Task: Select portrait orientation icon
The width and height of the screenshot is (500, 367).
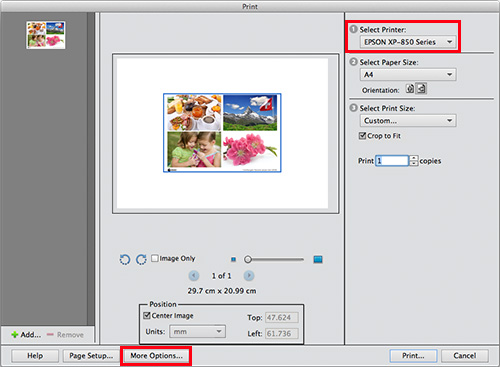Action: pos(410,89)
